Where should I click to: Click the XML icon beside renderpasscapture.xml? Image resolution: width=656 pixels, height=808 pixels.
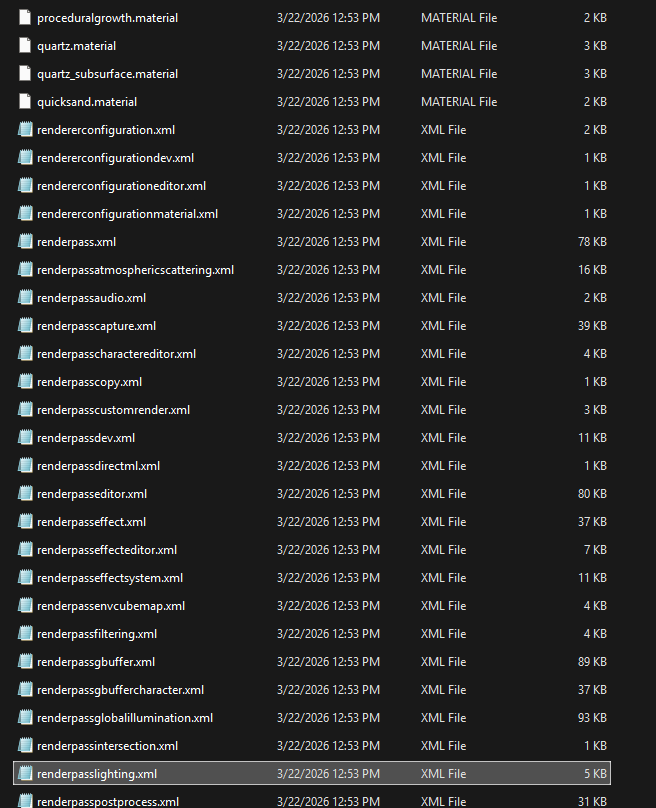(x=25, y=326)
